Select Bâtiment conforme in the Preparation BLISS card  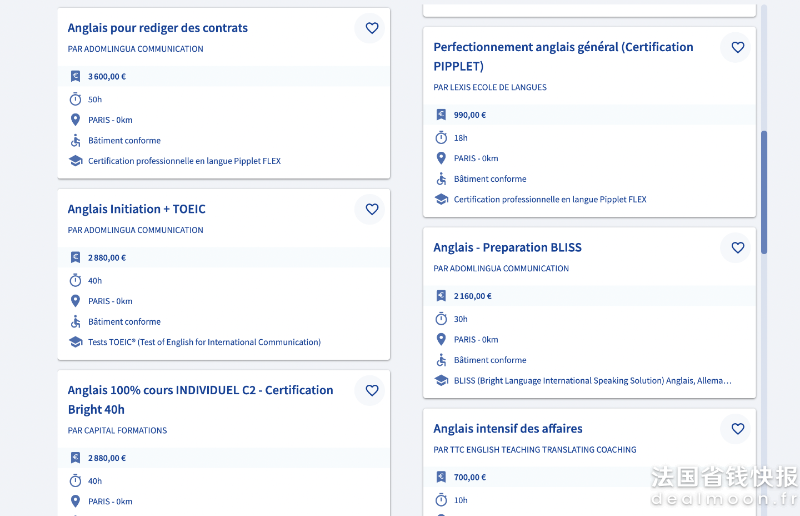(x=490, y=360)
